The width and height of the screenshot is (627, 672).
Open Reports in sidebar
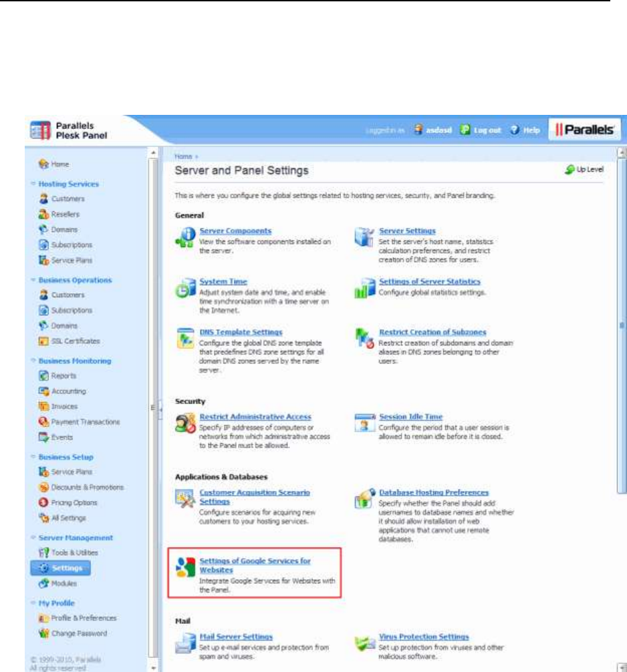coord(64,376)
